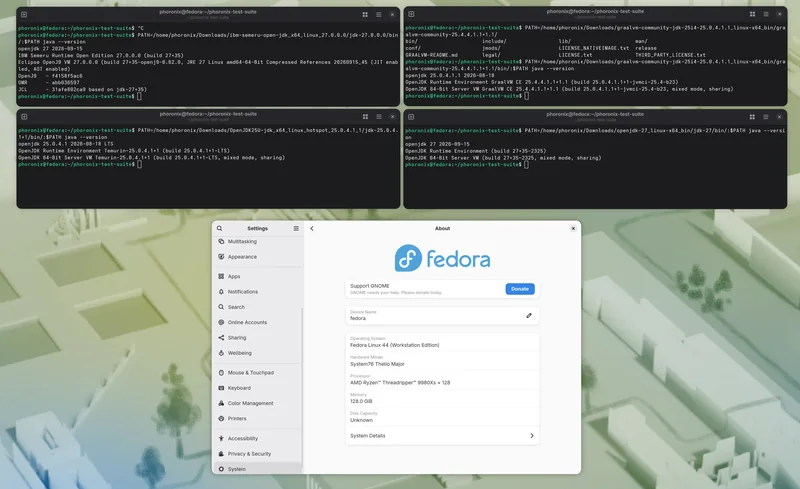Open new tab in openjdk-27 terminal window
This screenshot has width=800, height=489.
(x=411, y=117)
